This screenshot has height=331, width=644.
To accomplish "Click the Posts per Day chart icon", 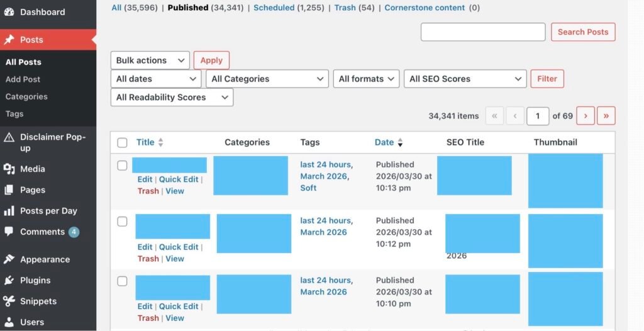I will coord(9,211).
